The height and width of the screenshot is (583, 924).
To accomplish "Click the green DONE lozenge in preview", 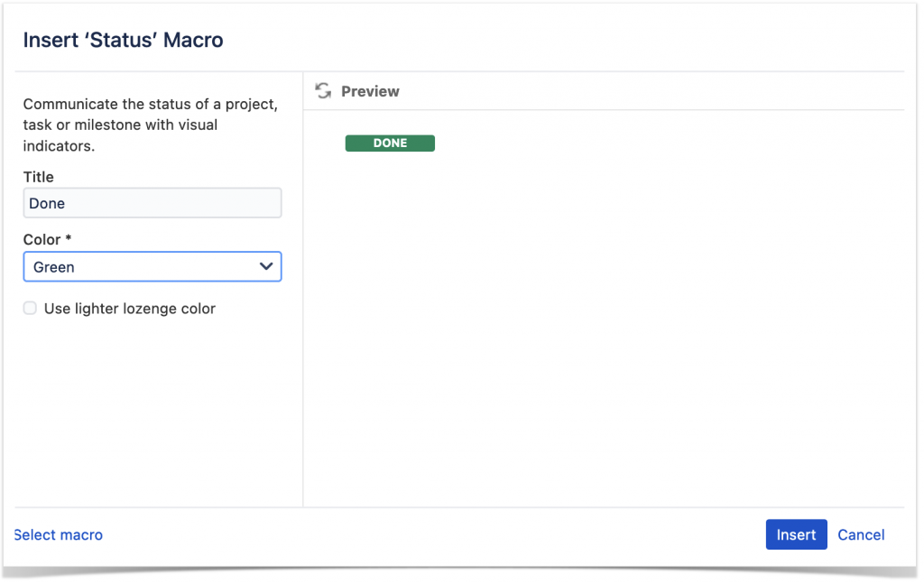I will [390, 143].
